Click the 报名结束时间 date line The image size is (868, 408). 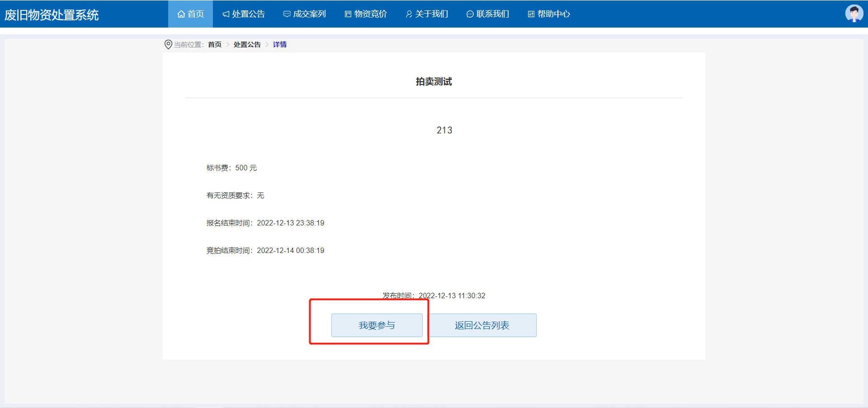tap(265, 223)
